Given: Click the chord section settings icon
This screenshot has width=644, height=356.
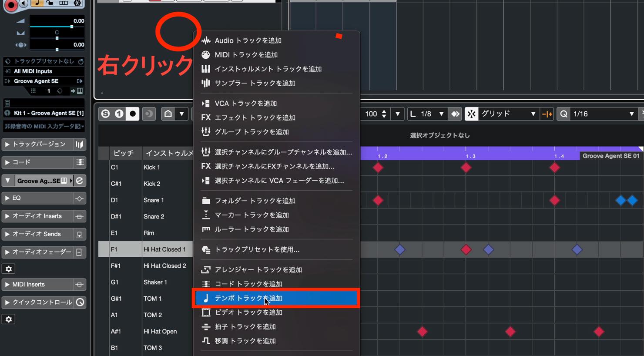Looking at the screenshot, I should [x=80, y=162].
